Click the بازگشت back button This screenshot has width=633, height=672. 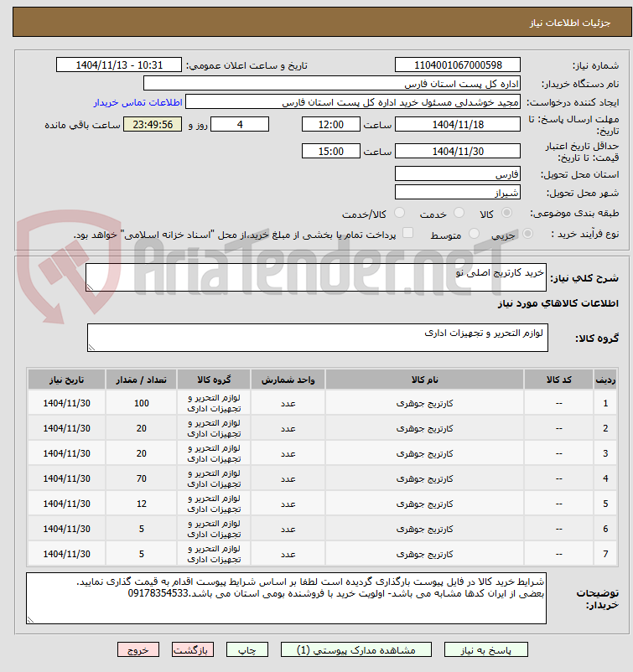193,649
